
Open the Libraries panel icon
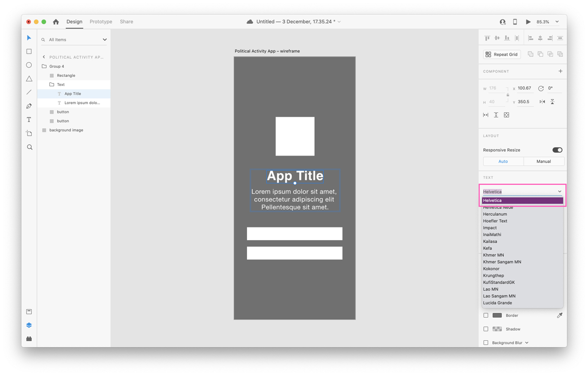tap(29, 312)
